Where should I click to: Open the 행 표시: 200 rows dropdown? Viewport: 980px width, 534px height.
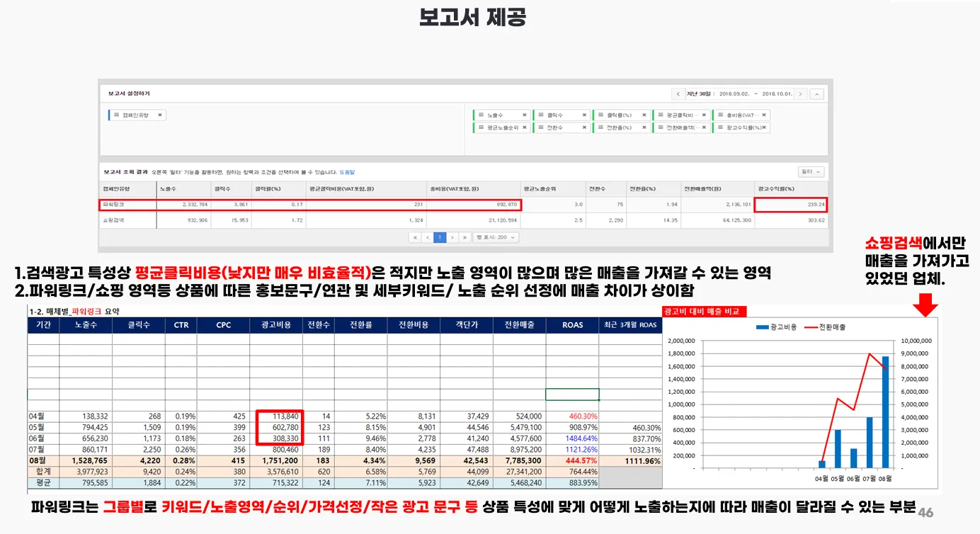click(494, 237)
